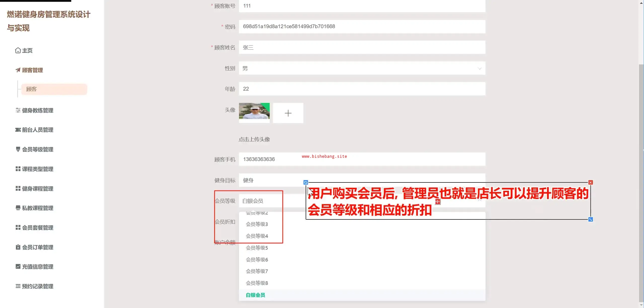644x308 pixels.
Task: Go to 预约记录管理 in sidebar
Action: [x=37, y=286]
